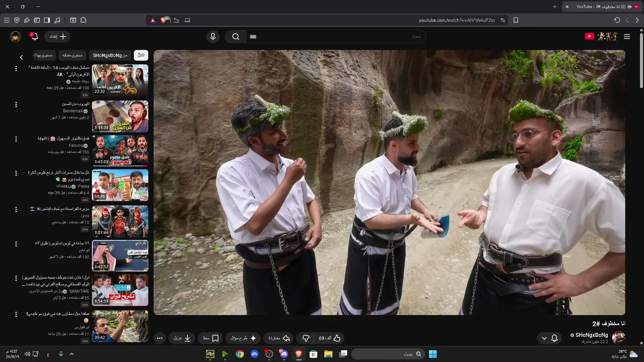
Task: Start voice search with the microphone
Action: (x=213, y=37)
